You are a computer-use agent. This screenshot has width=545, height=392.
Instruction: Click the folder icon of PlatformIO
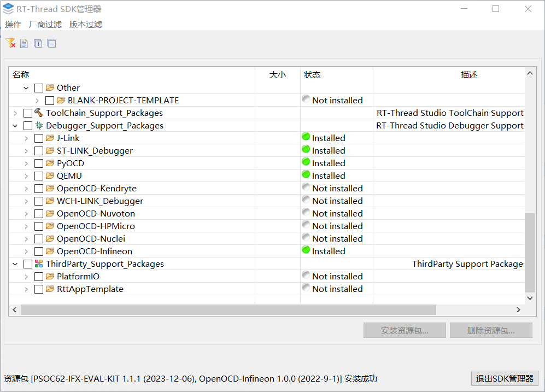point(50,276)
